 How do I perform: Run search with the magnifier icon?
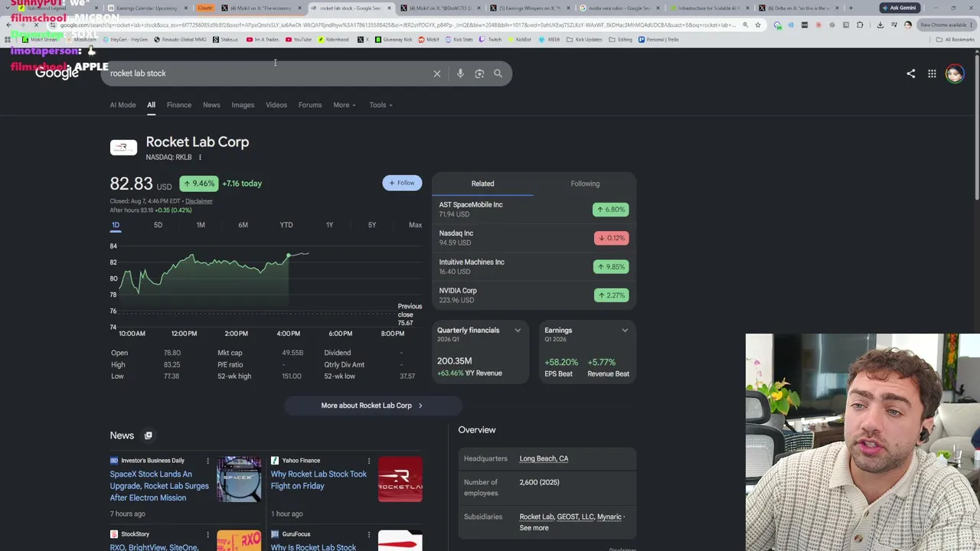(x=498, y=73)
